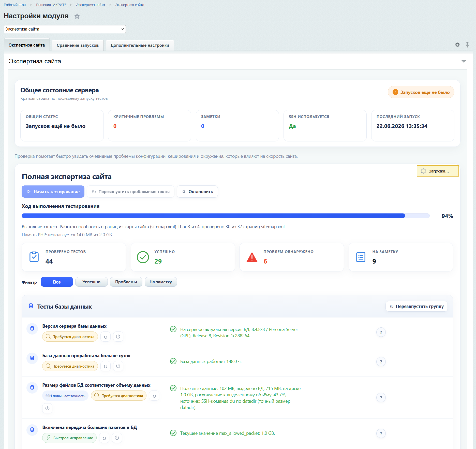Click Начать тестирование button
The height and width of the screenshot is (449, 476).
coord(53,192)
